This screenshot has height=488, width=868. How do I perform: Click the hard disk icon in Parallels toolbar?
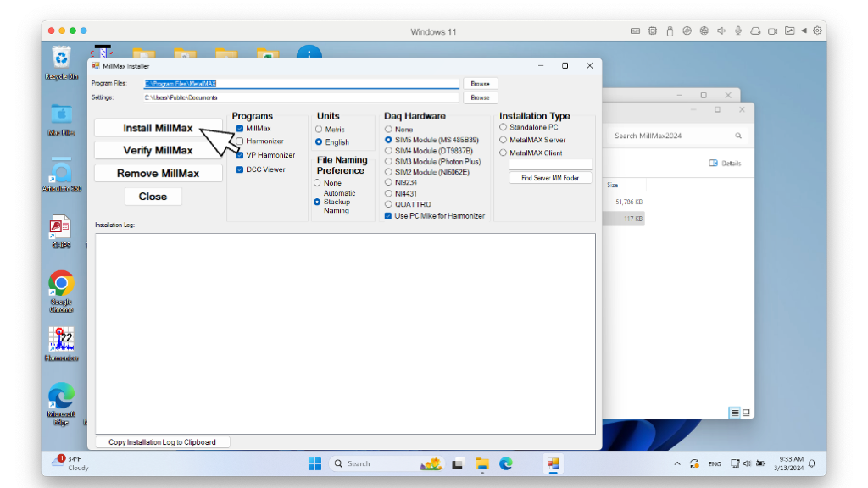(755, 31)
